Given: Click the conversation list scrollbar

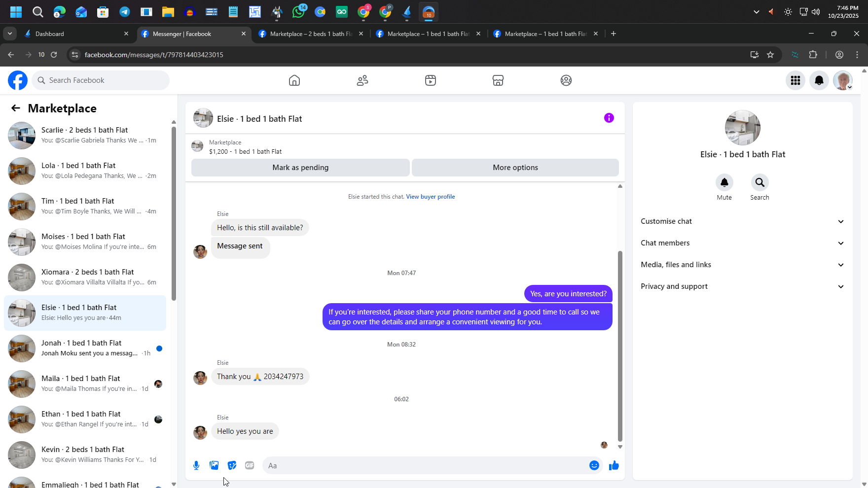Looking at the screenshot, I should 174,213.
